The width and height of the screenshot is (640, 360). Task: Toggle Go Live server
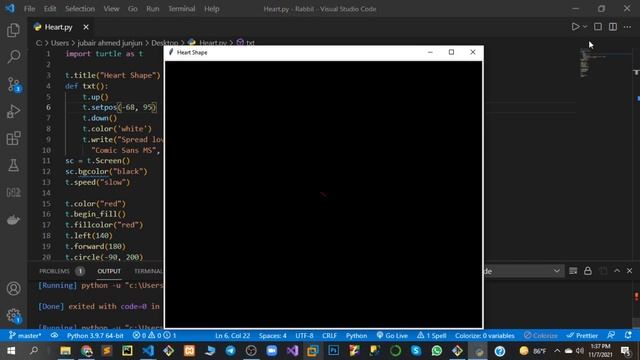pyautogui.click(x=392, y=336)
